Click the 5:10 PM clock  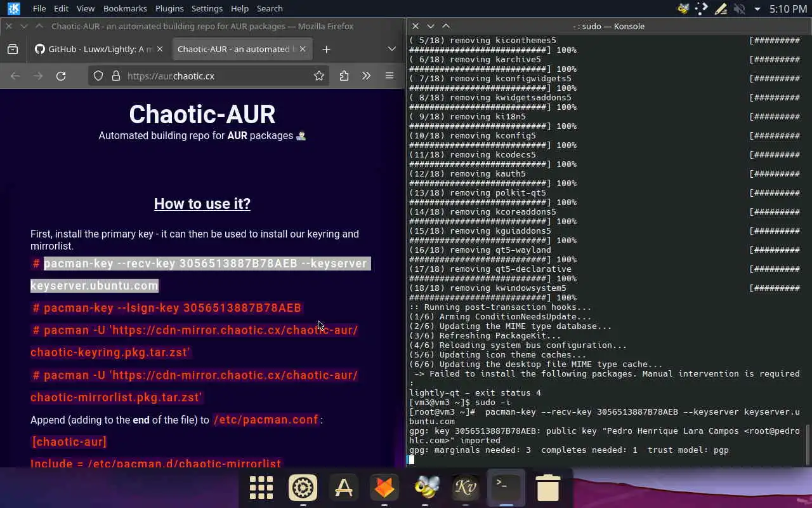click(788, 9)
